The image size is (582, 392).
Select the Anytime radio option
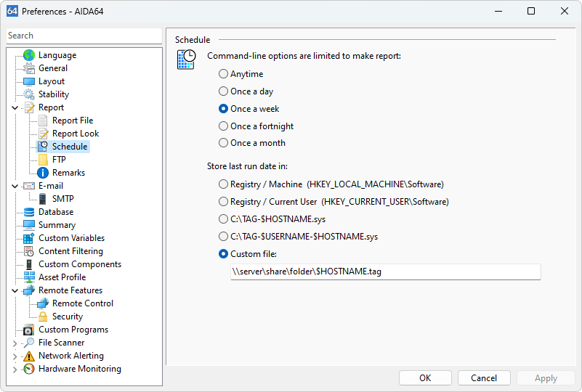pos(224,74)
